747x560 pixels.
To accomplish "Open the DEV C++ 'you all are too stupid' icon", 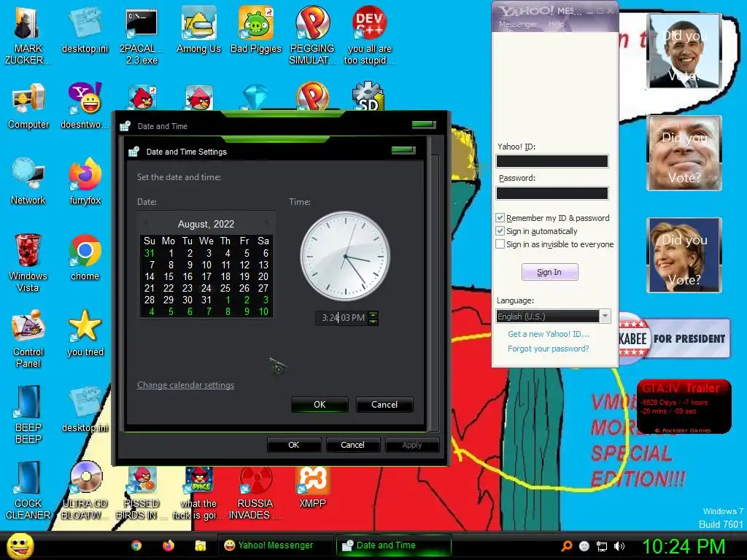I will [369, 36].
